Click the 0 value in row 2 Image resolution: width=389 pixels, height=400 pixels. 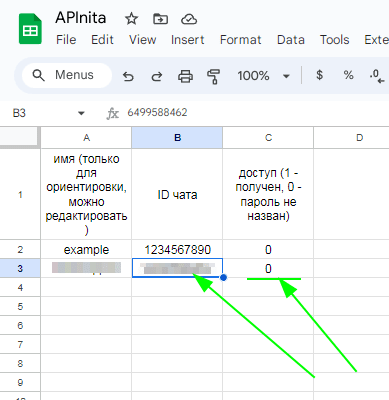click(268, 249)
